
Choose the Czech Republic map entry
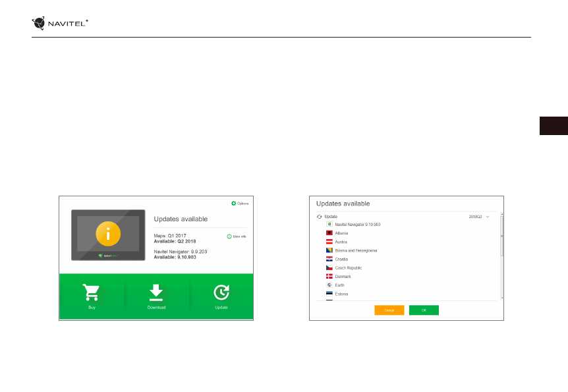click(x=349, y=268)
